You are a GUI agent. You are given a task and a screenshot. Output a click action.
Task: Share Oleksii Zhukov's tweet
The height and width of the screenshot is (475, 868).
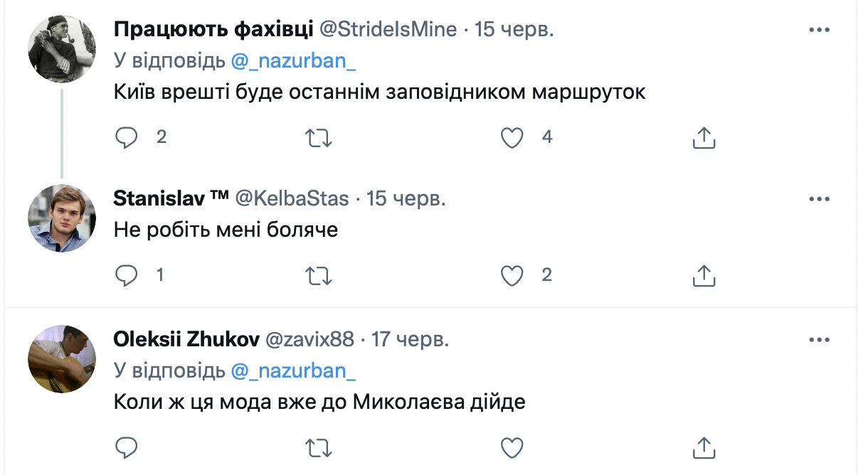click(703, 447)
